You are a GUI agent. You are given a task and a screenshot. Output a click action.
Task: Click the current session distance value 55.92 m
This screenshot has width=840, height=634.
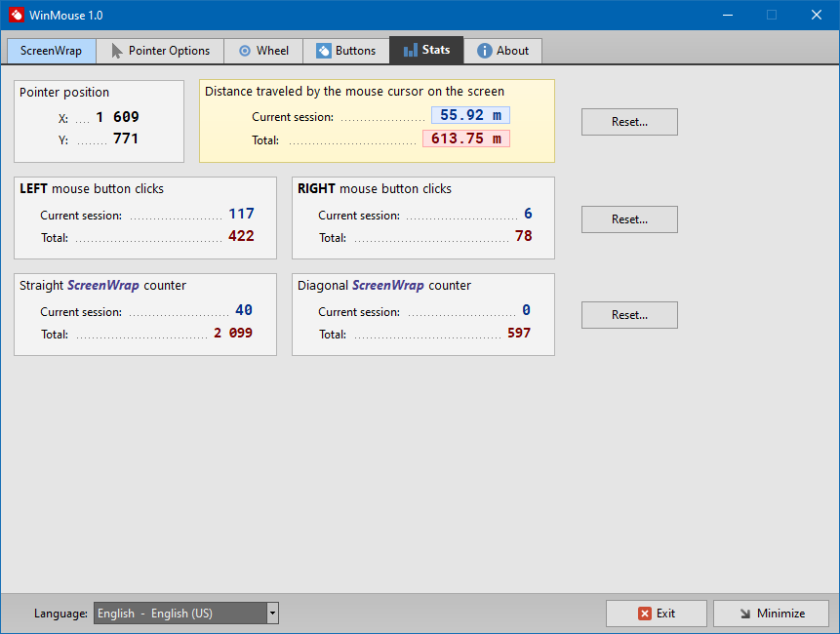click(470, 115)
